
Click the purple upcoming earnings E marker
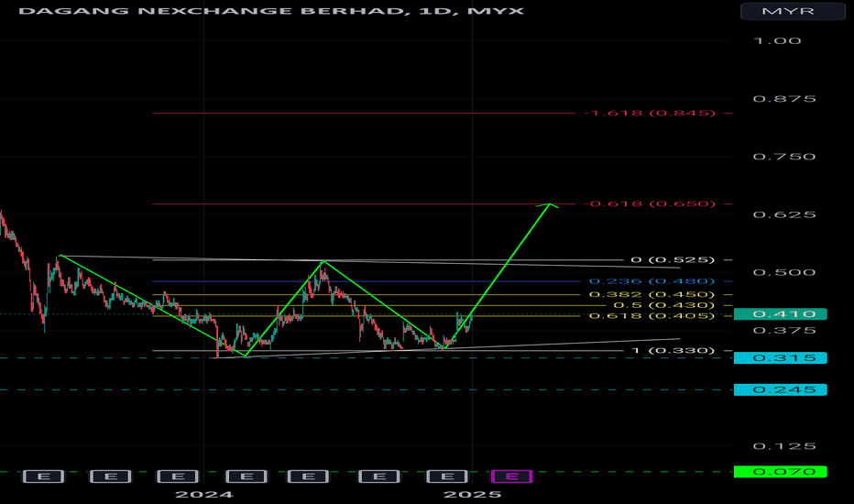pyautogui.click(x=511, y=477)
